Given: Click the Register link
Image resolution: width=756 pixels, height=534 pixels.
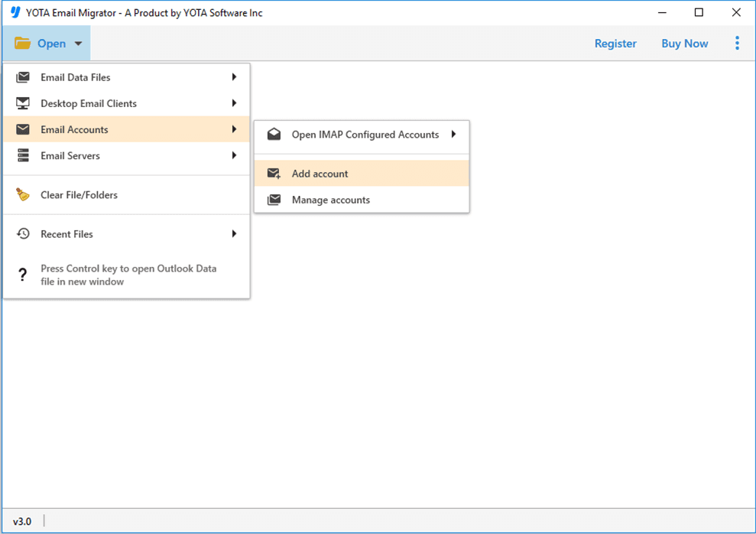Looking at the screenshot, I should [x=615, y=44].
